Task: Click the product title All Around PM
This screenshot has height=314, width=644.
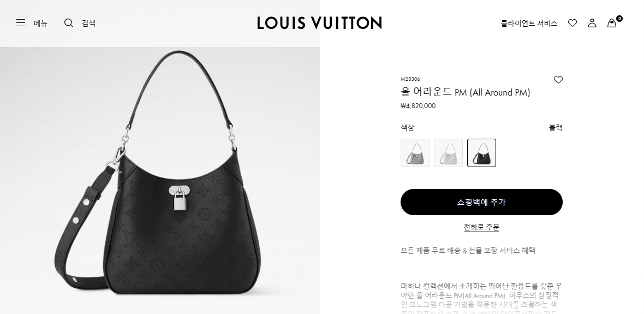Action: 466,92
